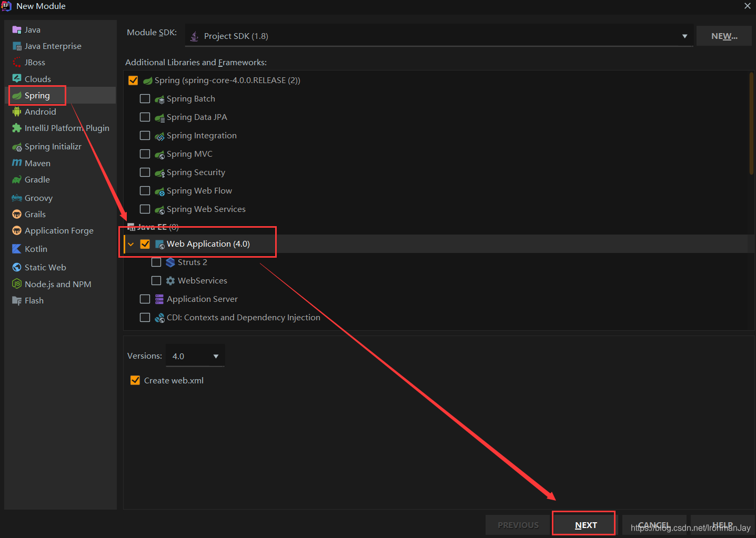Enable the Spring Security checkbox

pyautogui.click(x=145, y=172)
